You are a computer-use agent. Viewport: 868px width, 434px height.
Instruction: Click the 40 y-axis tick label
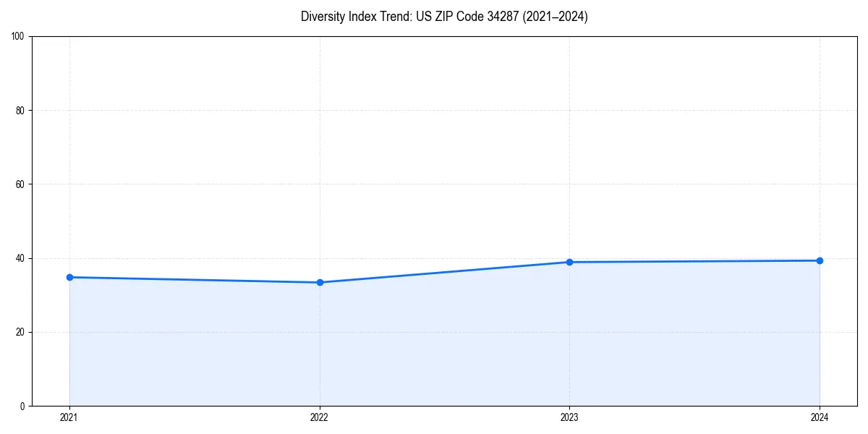pyautogui.click(x=20, y=257)
